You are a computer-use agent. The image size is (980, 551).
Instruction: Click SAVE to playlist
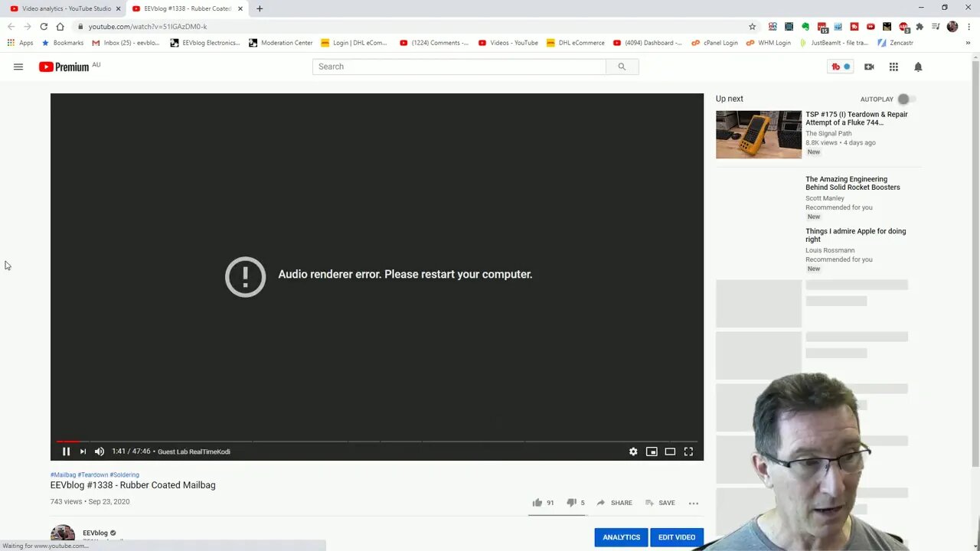(660, 503)
